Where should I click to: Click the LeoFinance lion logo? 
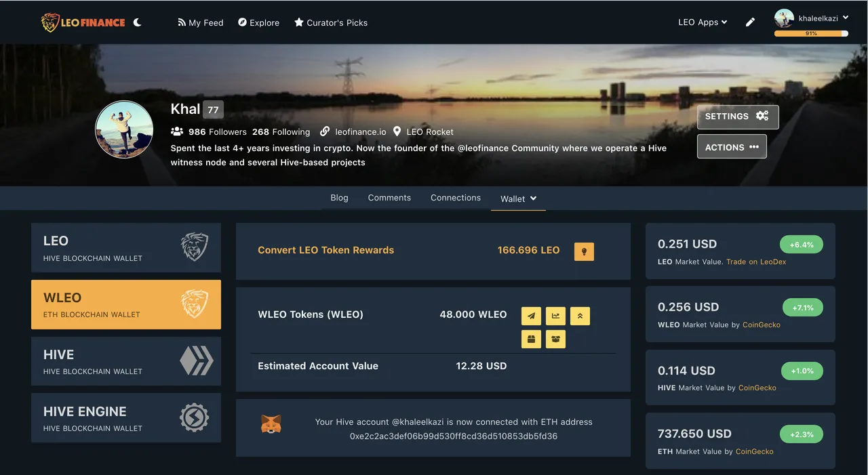click(83, 22)
